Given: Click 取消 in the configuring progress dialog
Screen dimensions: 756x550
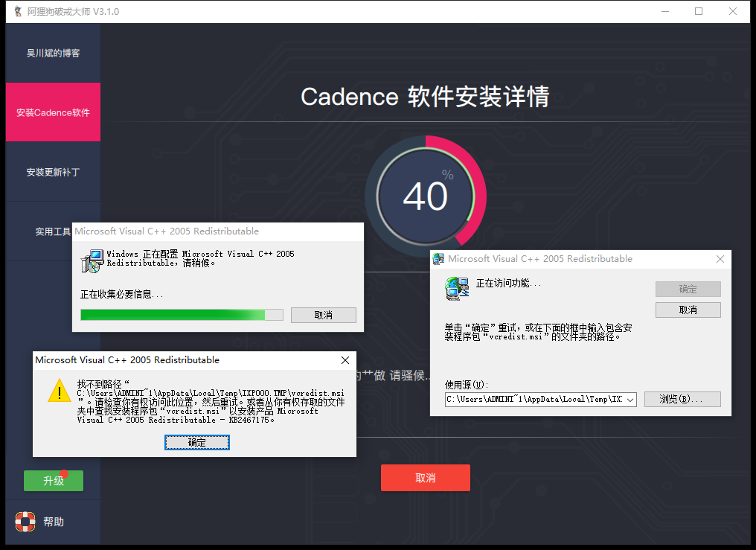Looking at the screenshot, I should 324,315.
